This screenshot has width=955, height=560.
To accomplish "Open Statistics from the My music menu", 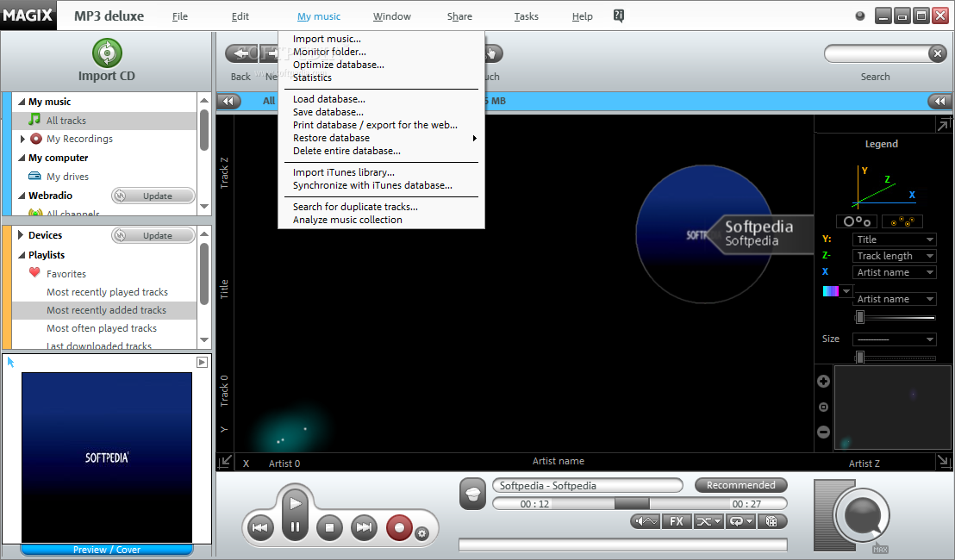I will click(x=313, y=78).
